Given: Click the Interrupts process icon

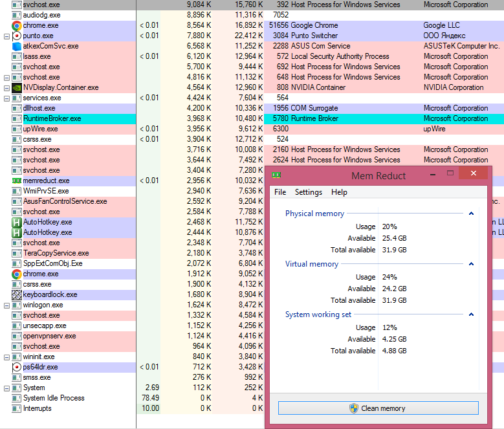Looking at the screenshot, I should pyautogui.click(x=17, y=409).
